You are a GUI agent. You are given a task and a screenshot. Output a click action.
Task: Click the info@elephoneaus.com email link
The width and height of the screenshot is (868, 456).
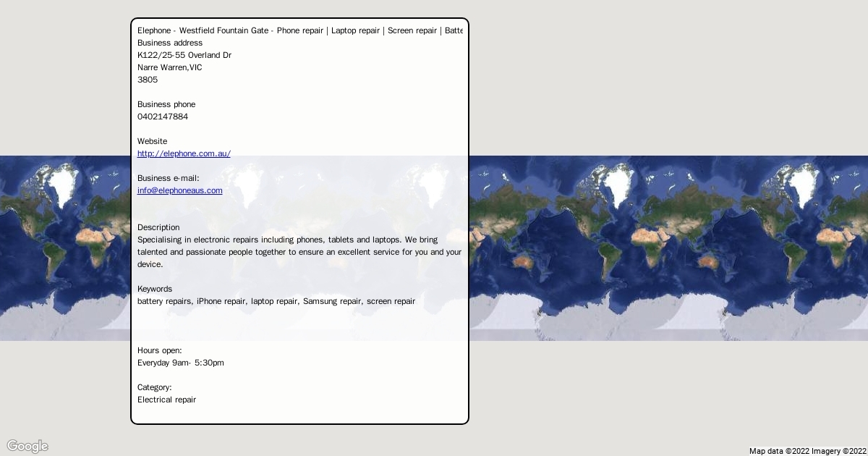[179, 190]
